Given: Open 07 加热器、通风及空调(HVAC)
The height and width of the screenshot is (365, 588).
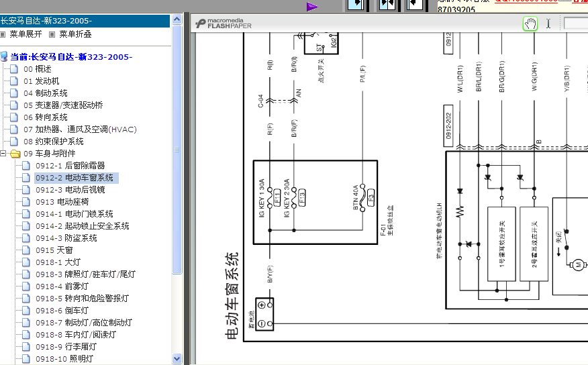Looking at the screenshot, I should 80,129.
